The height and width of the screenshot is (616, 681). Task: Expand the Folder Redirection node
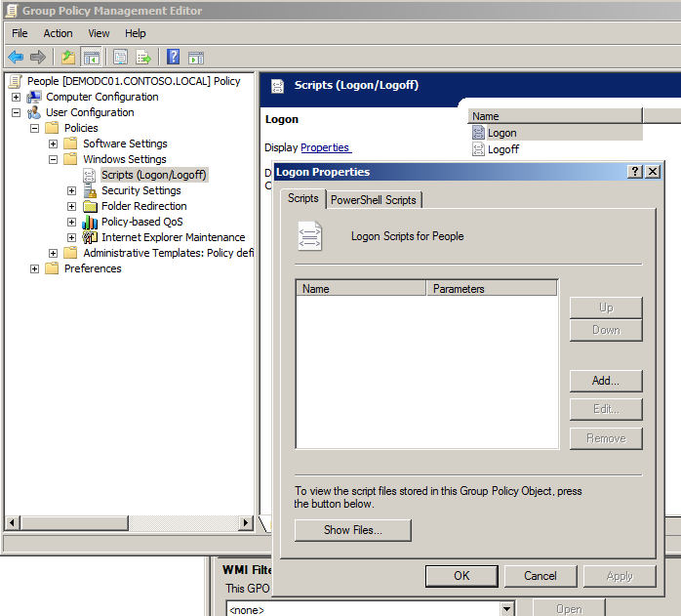(71, 206)
